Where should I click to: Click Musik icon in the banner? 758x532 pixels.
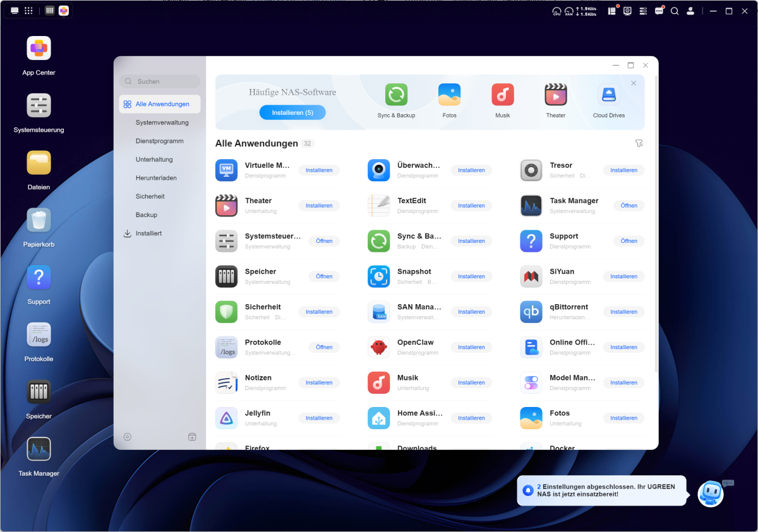[x=503, y=95]
